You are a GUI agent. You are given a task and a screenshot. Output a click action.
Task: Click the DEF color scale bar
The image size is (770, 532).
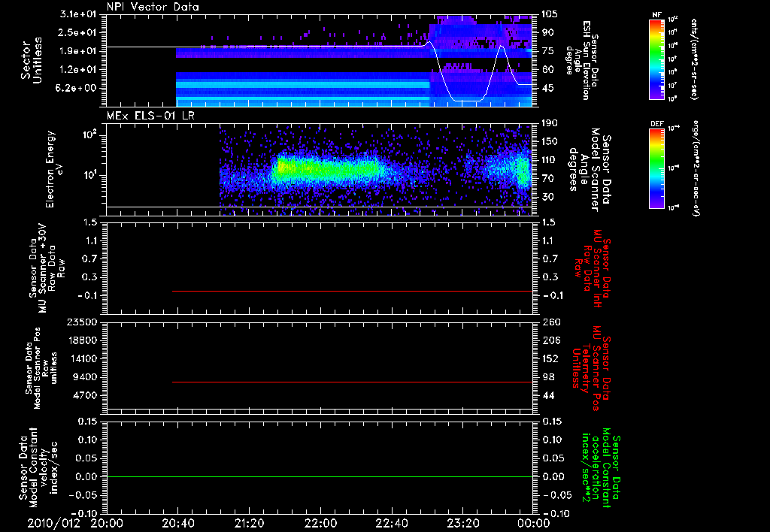(657, 168)
